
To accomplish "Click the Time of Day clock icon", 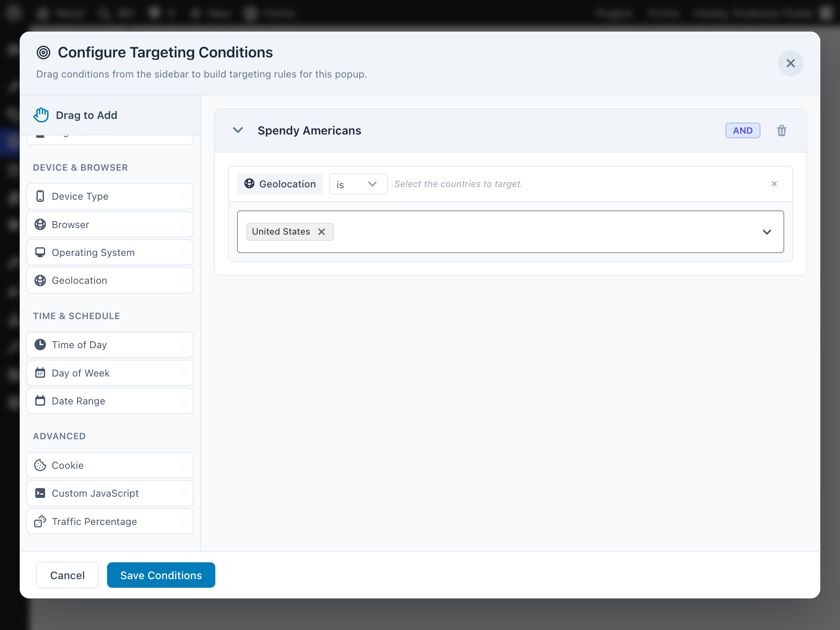I will pos(40,345).
